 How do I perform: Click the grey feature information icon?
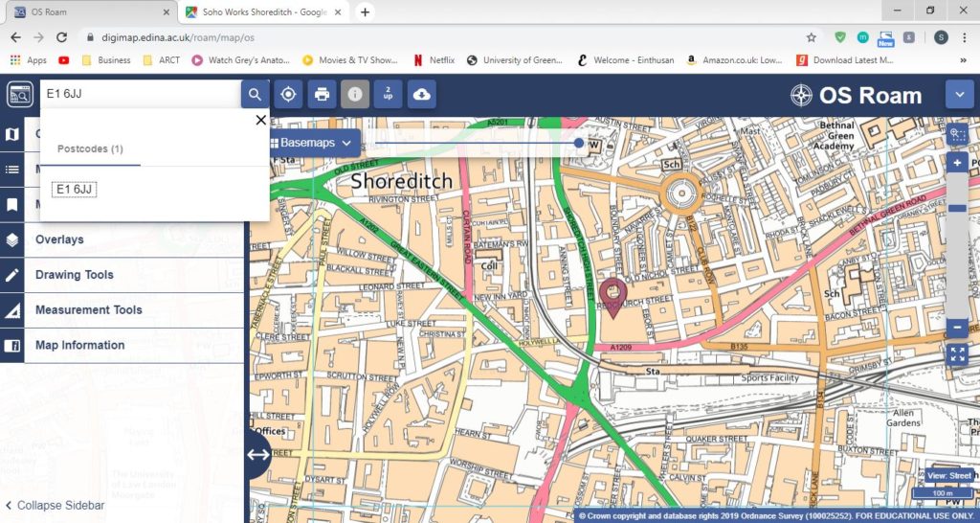355,95
